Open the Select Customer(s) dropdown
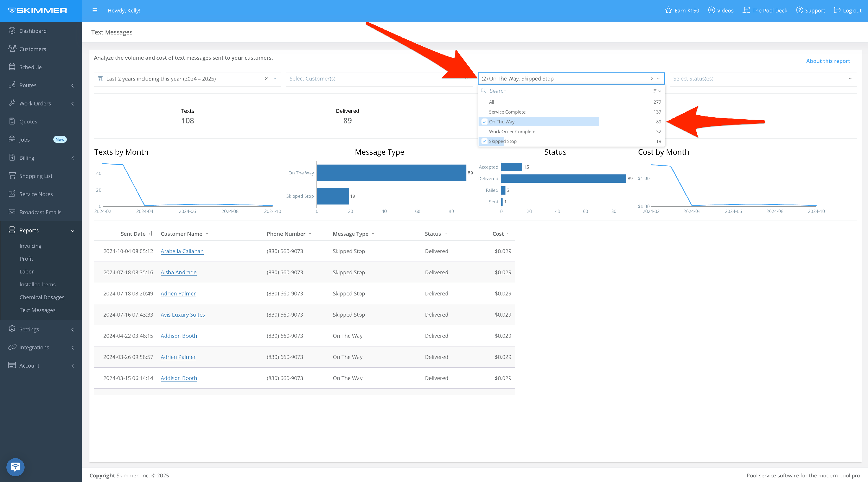 (x=379, y=78)
